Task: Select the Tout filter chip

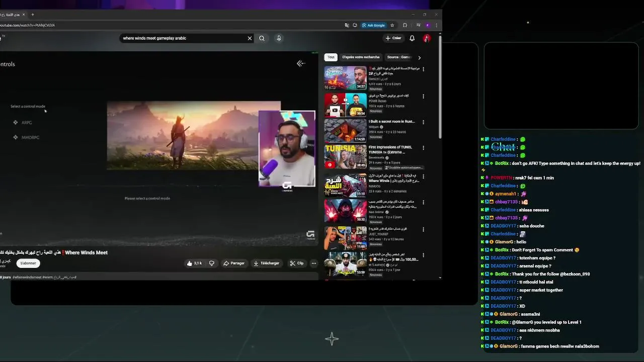Action: point(331,57)
